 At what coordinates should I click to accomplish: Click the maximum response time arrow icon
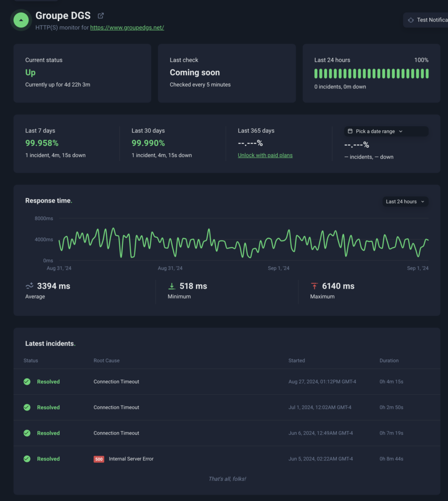pos(314,286)
